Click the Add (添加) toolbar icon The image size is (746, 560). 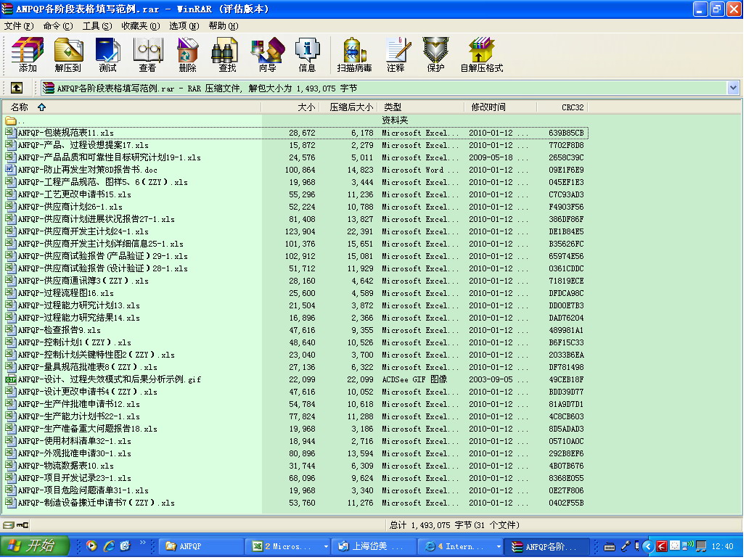(28, 54)
